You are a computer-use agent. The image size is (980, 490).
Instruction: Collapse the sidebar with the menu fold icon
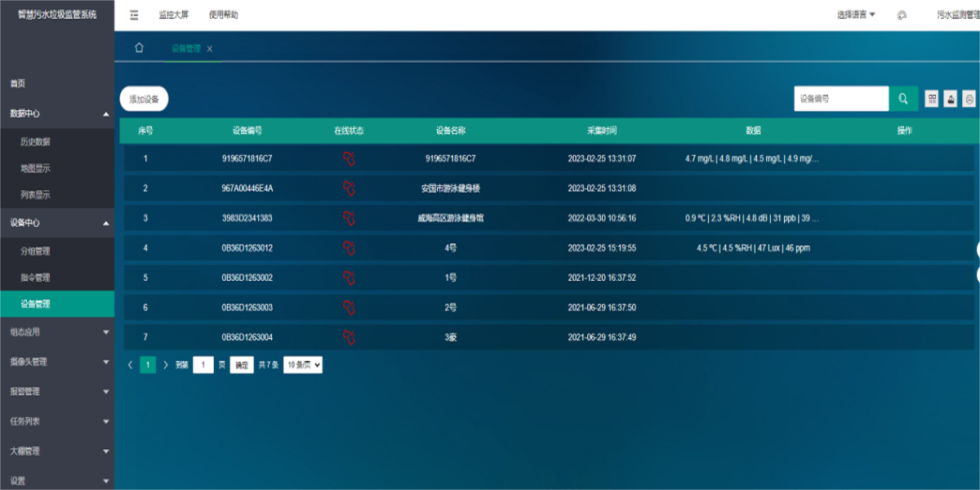pyautogui.click(x=134, y=15)
